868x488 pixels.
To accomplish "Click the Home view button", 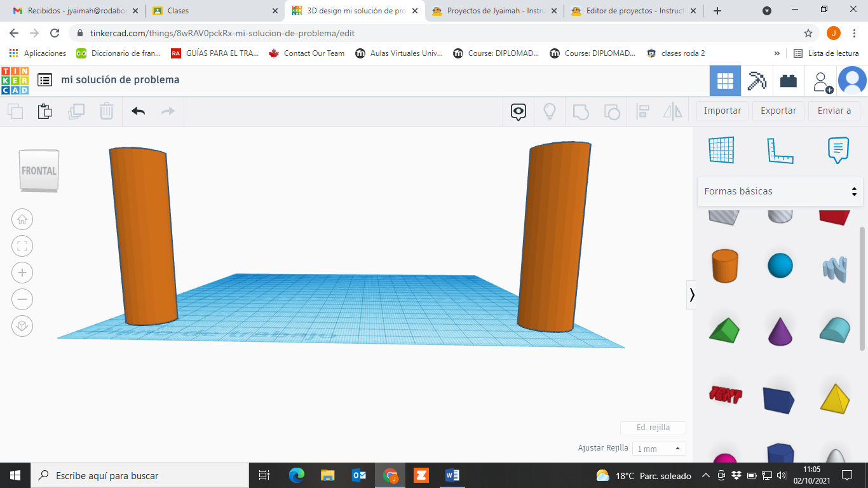I will click(22, 220).
